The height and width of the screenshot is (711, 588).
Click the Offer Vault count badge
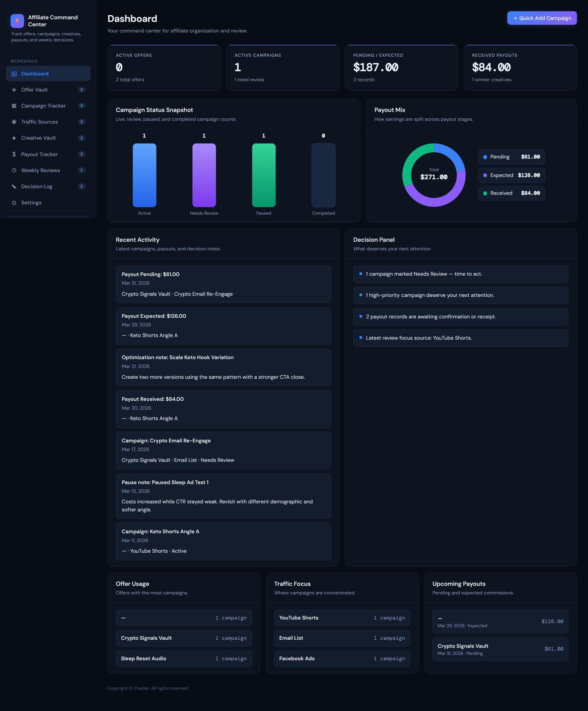point(82,90)
